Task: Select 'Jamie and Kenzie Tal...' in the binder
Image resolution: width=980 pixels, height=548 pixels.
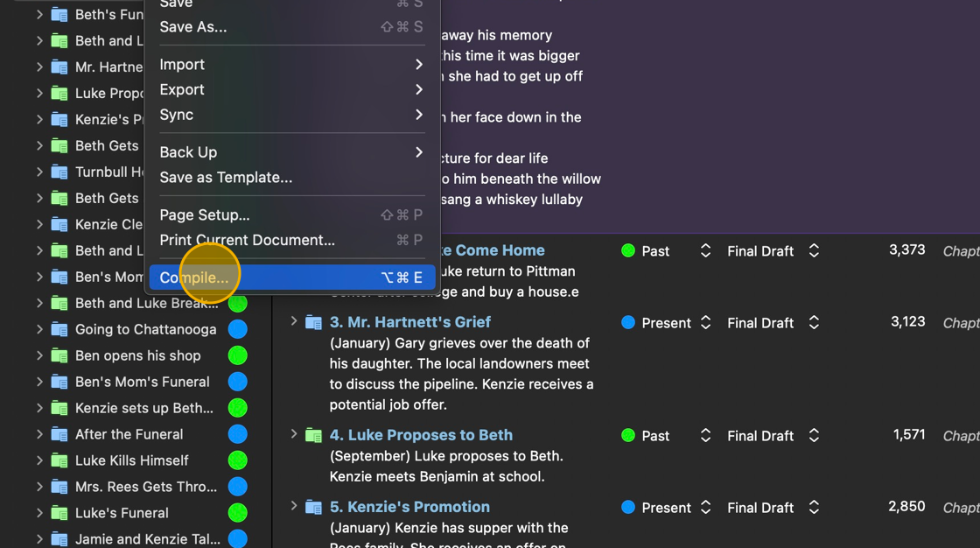Action: pos(147,539)
